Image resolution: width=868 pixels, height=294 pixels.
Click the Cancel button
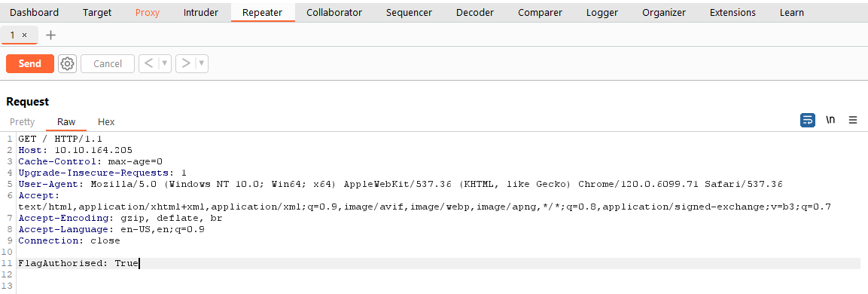pyautogui.click(x=108, y=64)
